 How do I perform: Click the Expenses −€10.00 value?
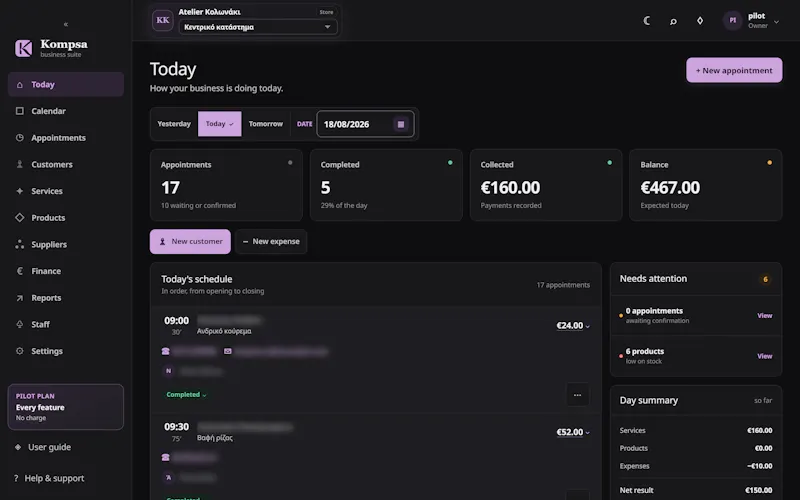click(x=760, y=466)
